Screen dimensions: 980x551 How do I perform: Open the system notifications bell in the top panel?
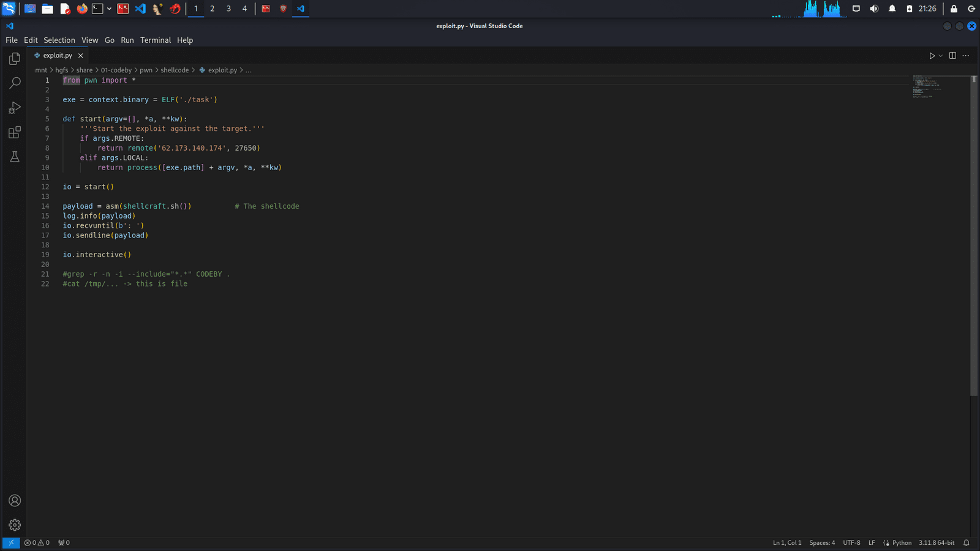(x=892, y=9)
